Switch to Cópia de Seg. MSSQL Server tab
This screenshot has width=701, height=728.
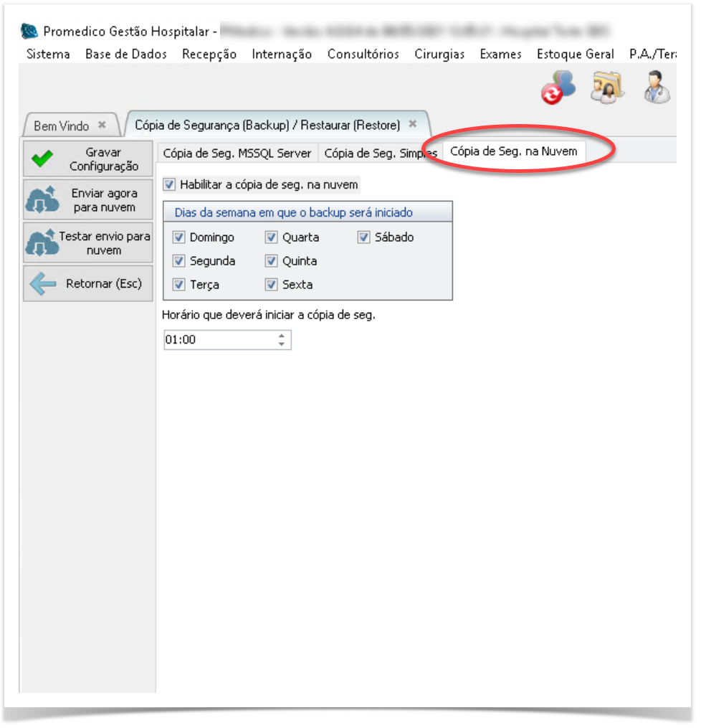pyautogui.click(x=237, y=153)
